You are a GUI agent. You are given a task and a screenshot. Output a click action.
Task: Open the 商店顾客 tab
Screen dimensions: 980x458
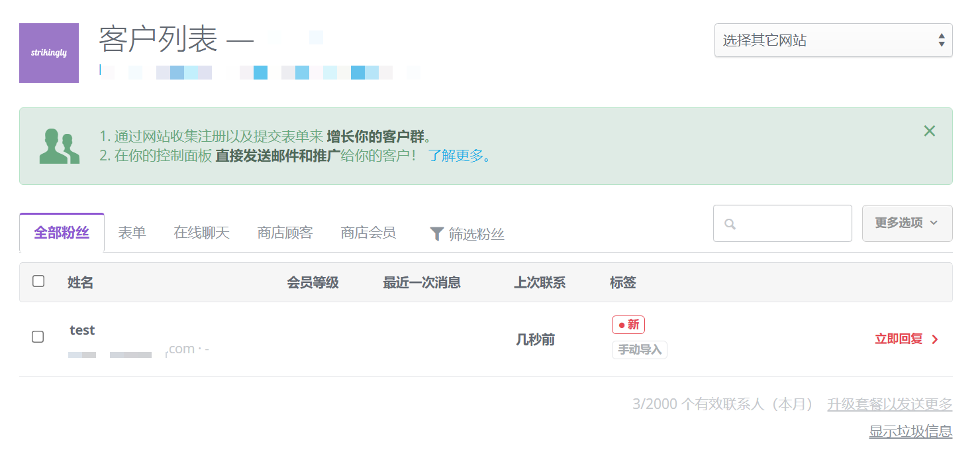click(285, 233)
